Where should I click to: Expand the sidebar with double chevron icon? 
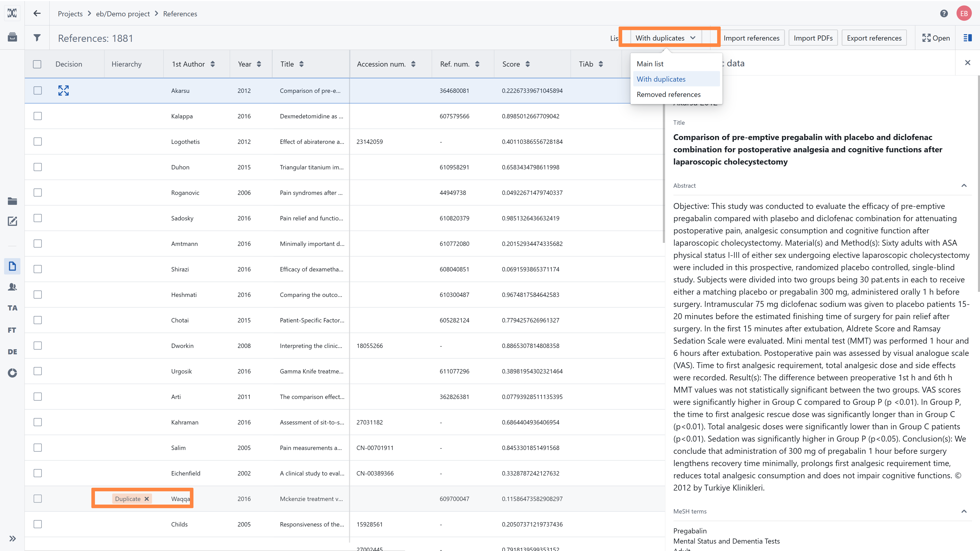pyautogui.click(x=12, y=539)
